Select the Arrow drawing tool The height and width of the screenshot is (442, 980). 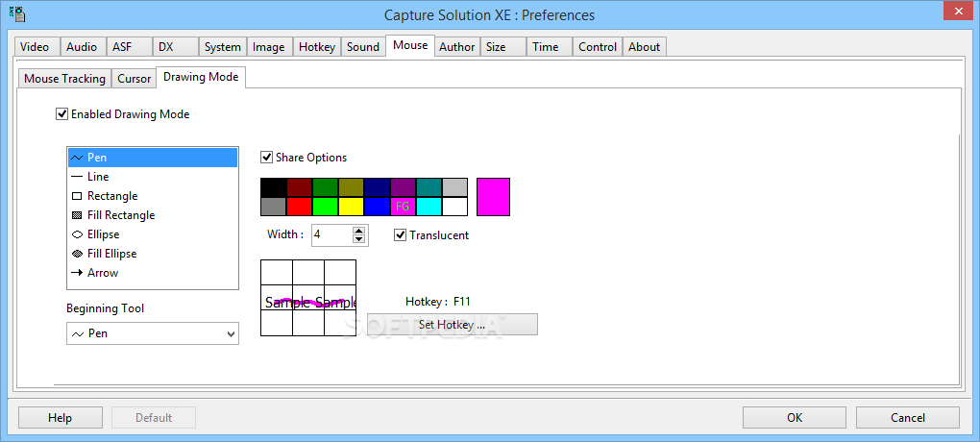[153, 273]
